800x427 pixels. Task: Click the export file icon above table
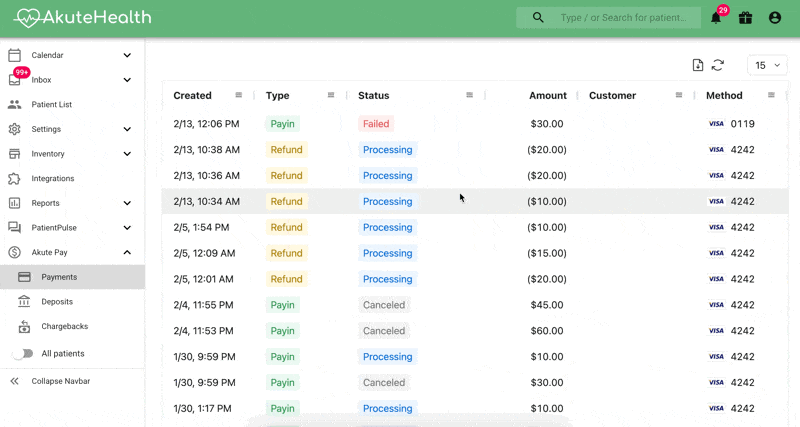(698, 65)
